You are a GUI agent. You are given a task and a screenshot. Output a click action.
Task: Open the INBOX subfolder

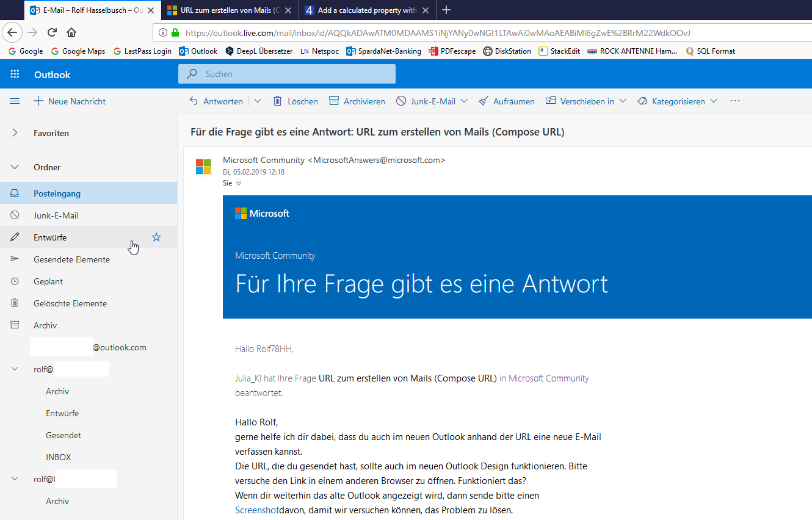pyautogui.click(x=89, y=457)
